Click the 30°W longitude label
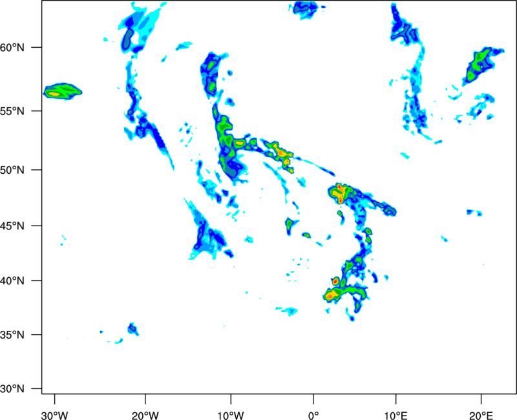Image resolution: width=517 pixels, height=420 pixels. pos(55,415)
